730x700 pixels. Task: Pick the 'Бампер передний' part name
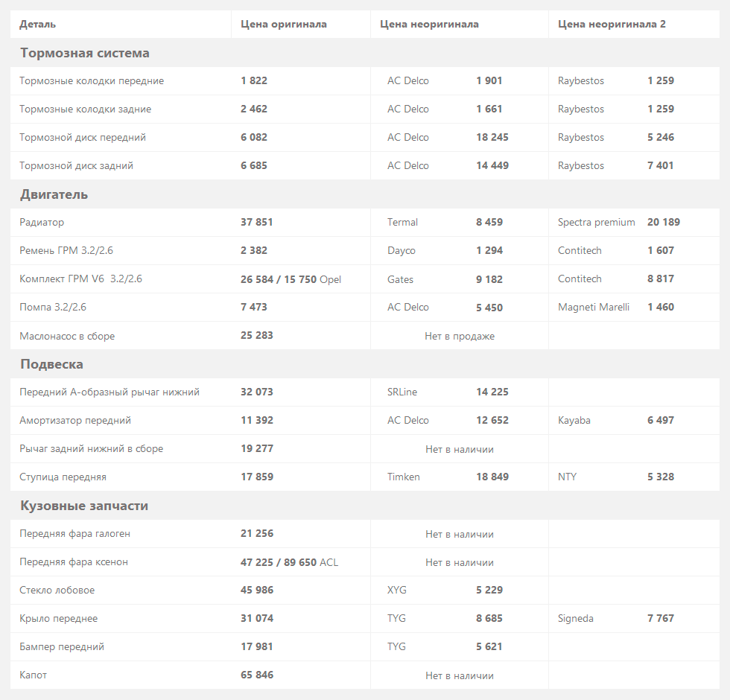pyautogui.click(x=62, y=647)
